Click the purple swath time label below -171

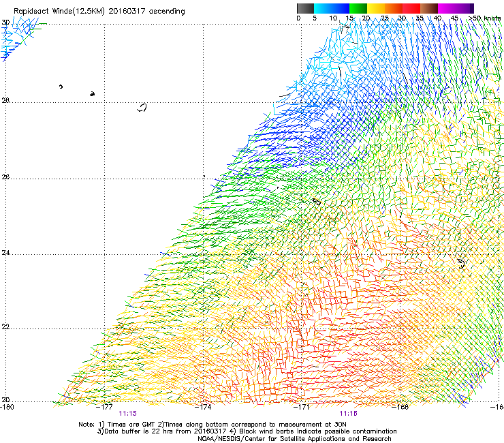tap(349, 414)
